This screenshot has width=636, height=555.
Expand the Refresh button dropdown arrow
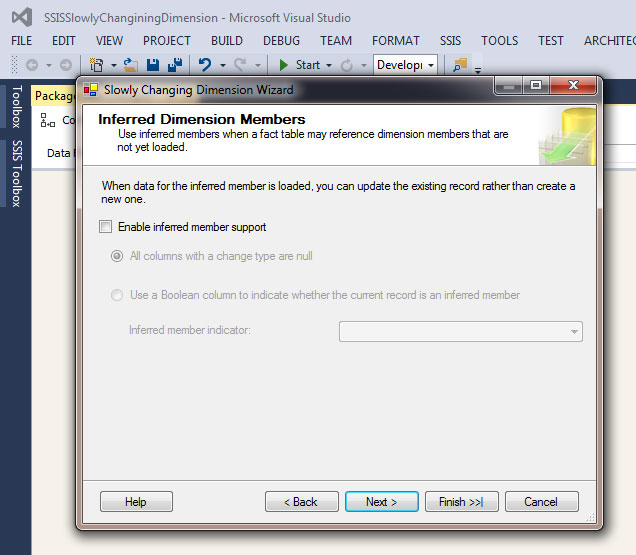coord(364,65)
